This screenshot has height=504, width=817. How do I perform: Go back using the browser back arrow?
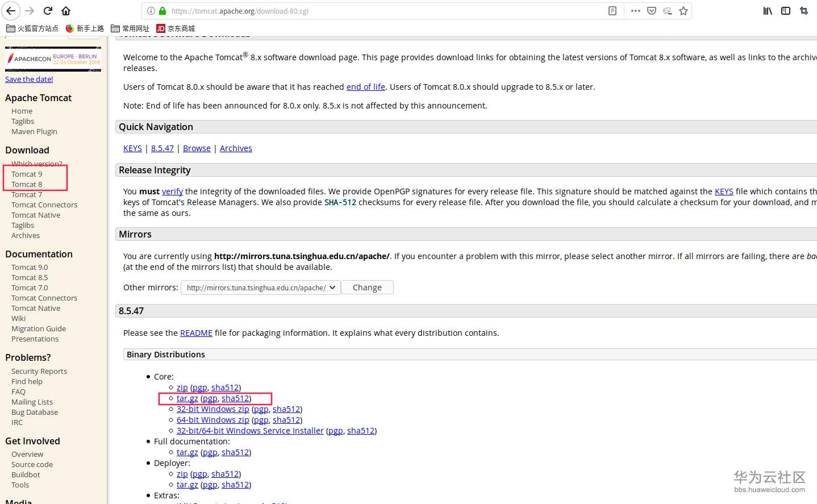(x=11, y=11)
